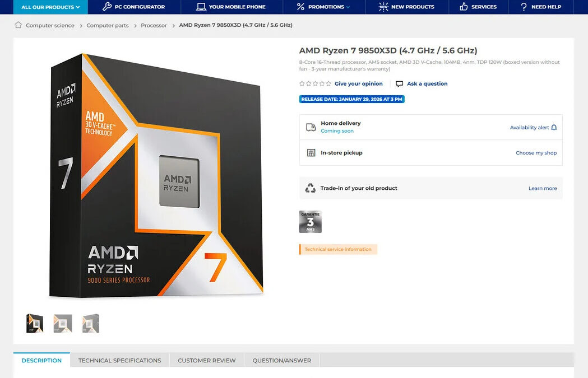View current Promotions via percent icon

300,7
